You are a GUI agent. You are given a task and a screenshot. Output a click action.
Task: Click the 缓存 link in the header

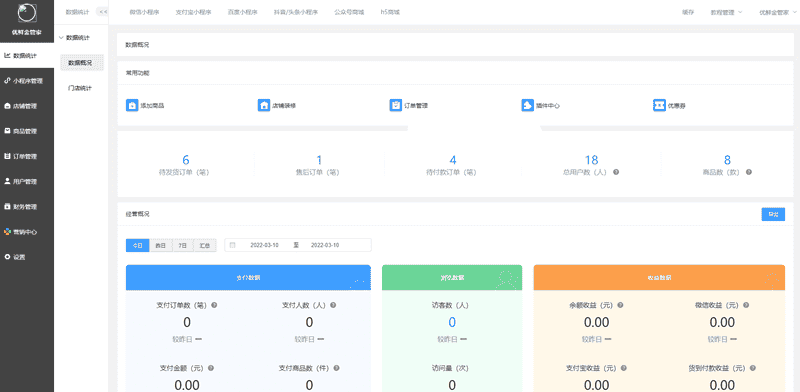pyautogui.click(x=688, y=12)
